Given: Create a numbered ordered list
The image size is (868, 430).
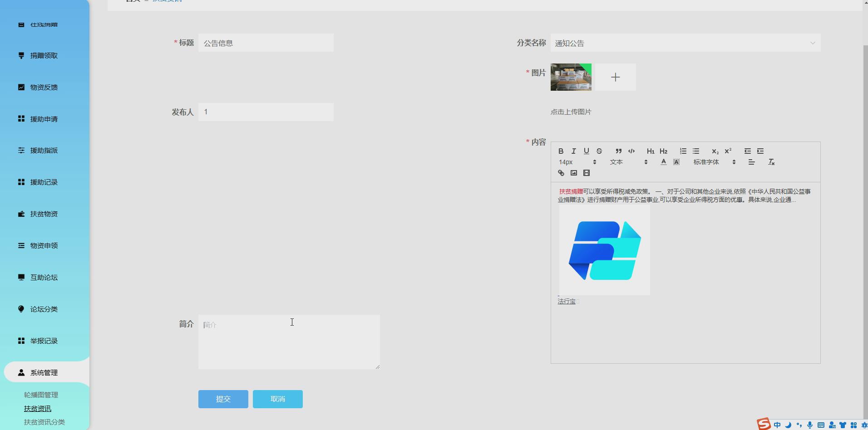Looking at the screenshot, I should 683,151.
